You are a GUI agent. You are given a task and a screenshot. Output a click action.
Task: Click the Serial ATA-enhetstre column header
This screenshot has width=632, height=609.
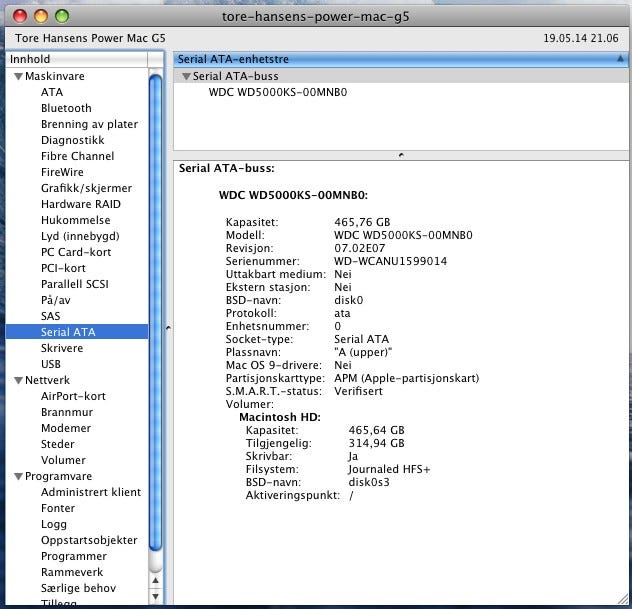point(401,59)
